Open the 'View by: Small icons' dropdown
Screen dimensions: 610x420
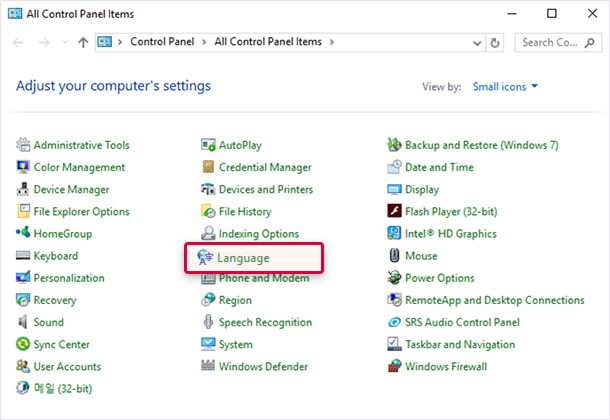[x=505, y=86]
